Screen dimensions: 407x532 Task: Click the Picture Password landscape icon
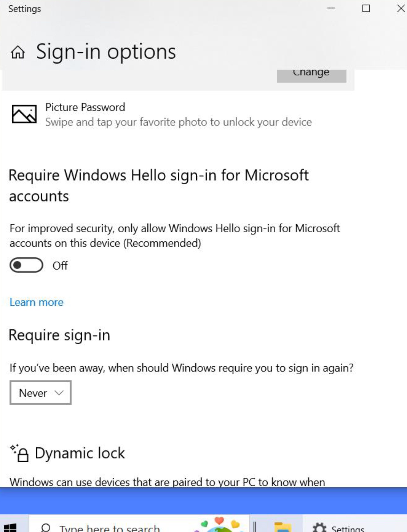(24, 114)
